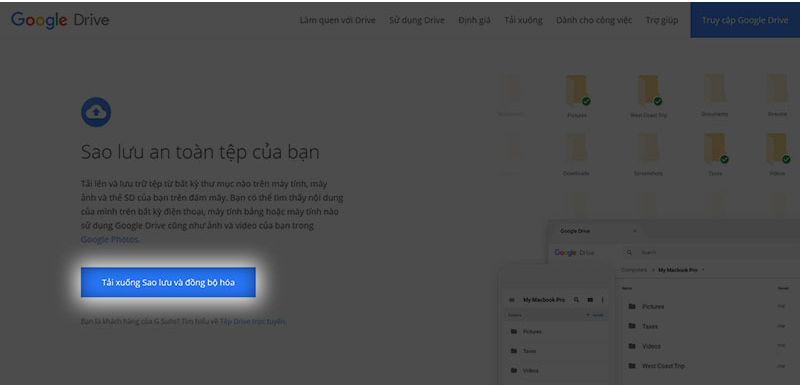Select the Videos folder in the grid

pos(777,155)
